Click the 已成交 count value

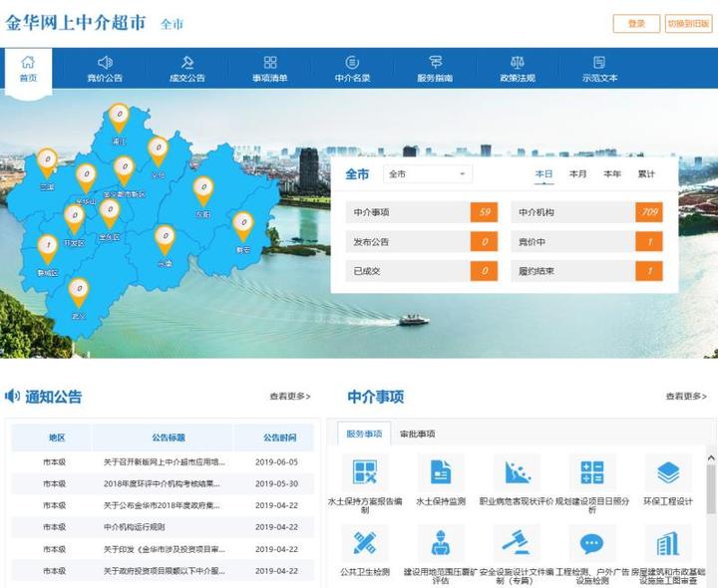(484, 271)
